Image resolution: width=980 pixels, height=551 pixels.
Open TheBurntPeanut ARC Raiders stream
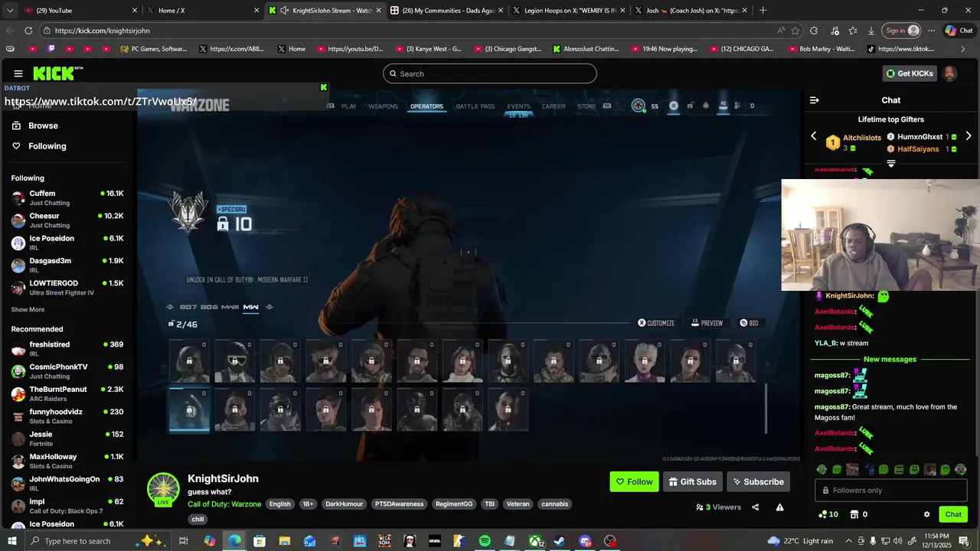tap(67, 394)
